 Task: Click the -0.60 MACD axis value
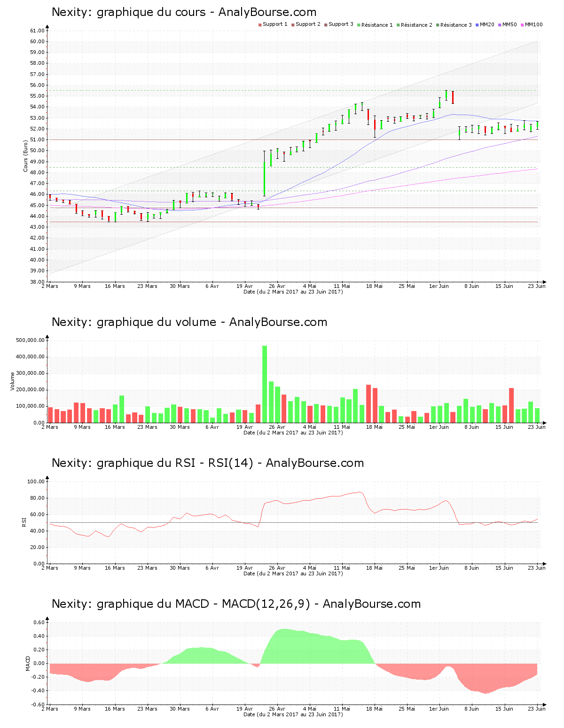(x=38, y=705)
